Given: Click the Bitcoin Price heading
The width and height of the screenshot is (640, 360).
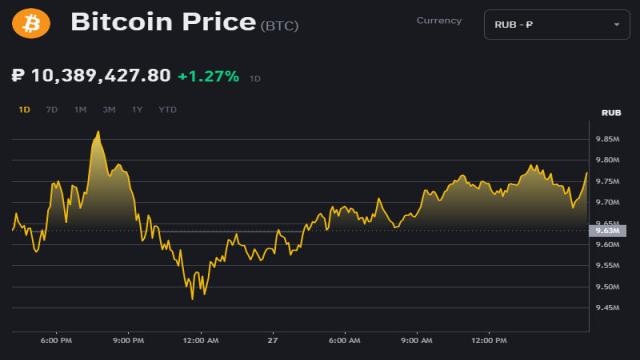Looking at the screenshot, I should point(163,22).
